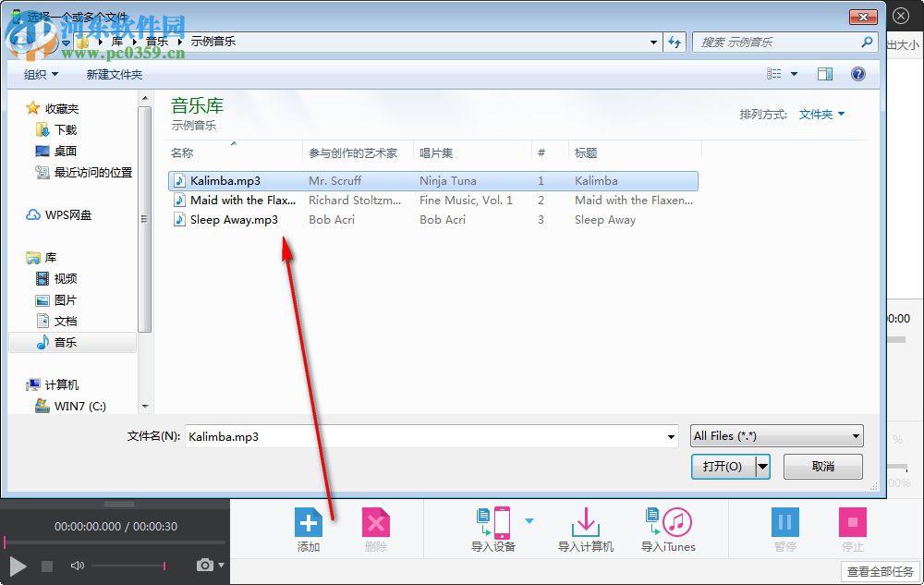Click the 添加 (Add) icon

point(309,522)
